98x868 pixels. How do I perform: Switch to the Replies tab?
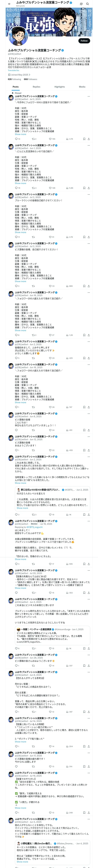click(x=36, y=87)
